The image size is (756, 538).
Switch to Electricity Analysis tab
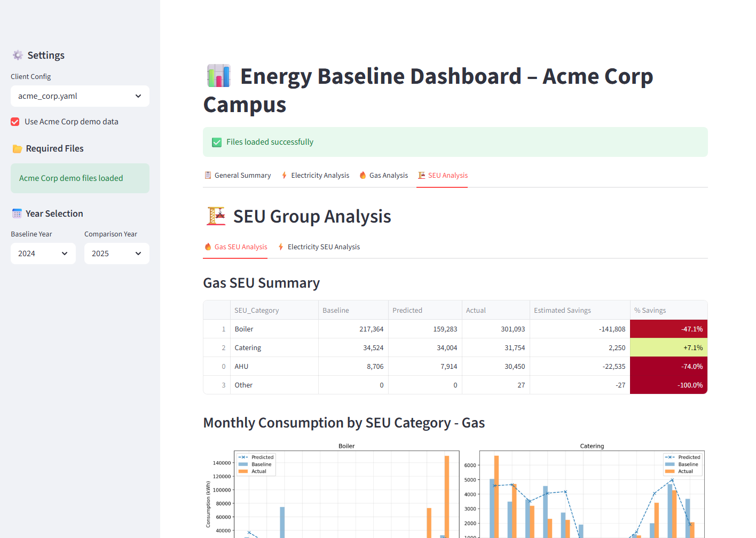click(315, 175)
